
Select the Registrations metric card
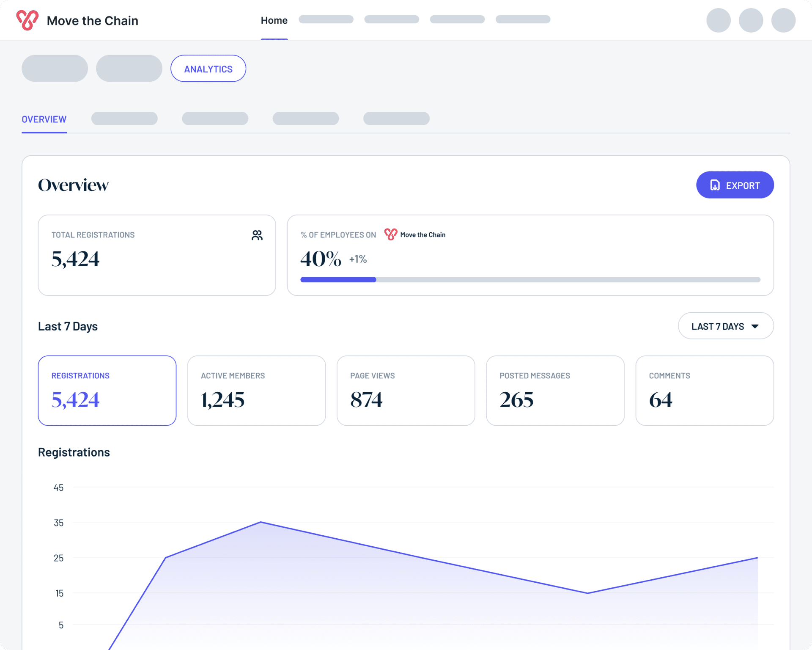[107, 391]
